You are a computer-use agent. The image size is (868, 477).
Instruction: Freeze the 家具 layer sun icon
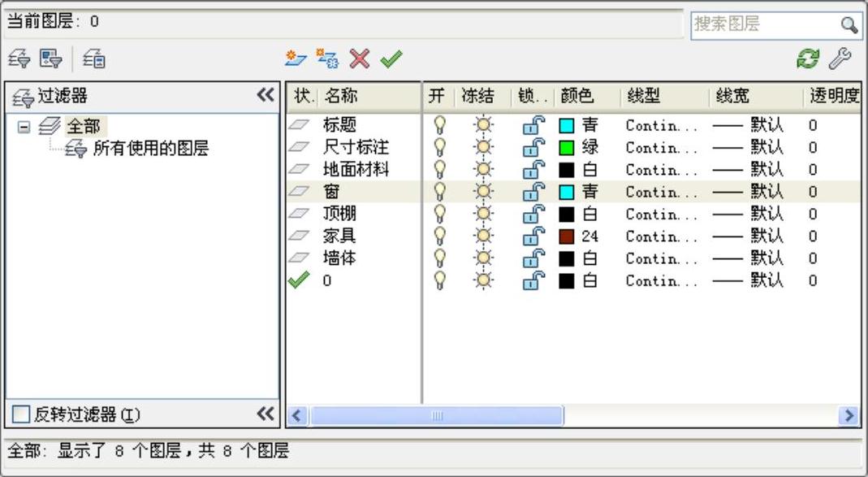tap(484, 236)
